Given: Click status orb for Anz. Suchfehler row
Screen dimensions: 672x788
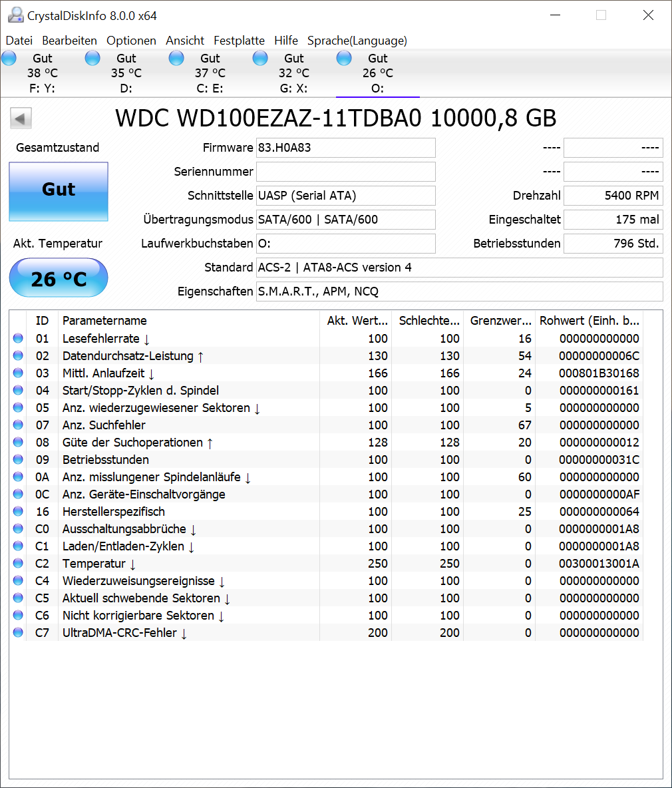Looking at the screenshot, I should click(18, 425).
